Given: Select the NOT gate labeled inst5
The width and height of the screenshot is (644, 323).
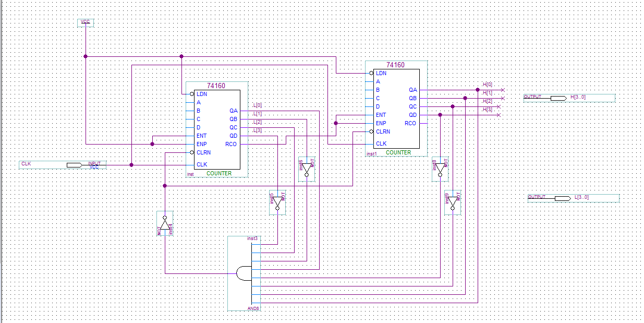Looking at the screenshot, I should click(x=277, y=202).
